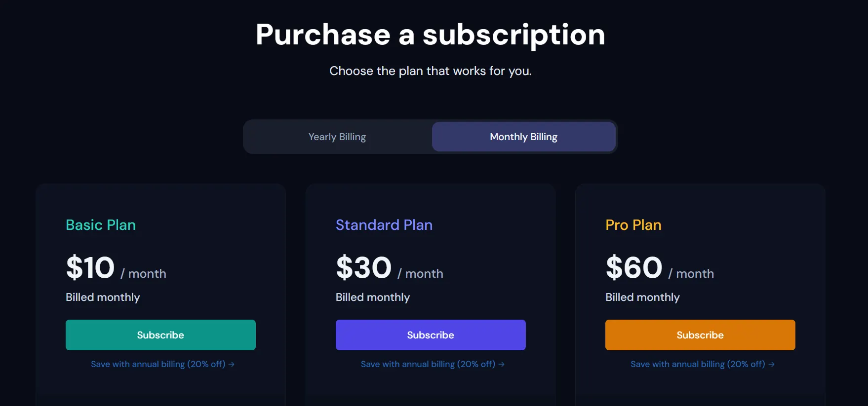The height and width of the screenshot is (406, 868).
Task: Click the Pro Plan title
Action: (633, 225)
